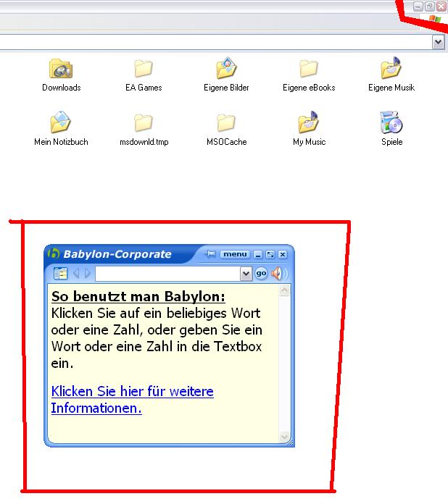The width and height of the screenshot is (448, 504).
Task: Go back with Babylon left arrow
Action: point(76,274)
